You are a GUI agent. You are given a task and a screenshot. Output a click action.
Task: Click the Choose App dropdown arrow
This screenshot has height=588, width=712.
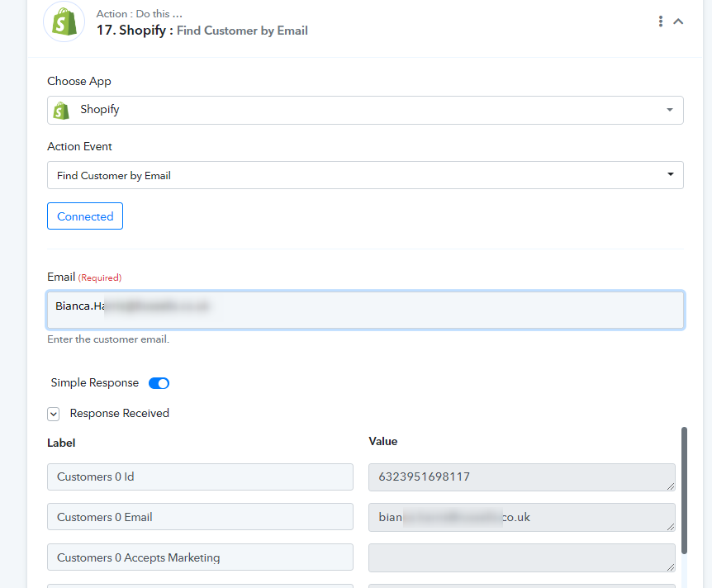click(x=669, y=110)
